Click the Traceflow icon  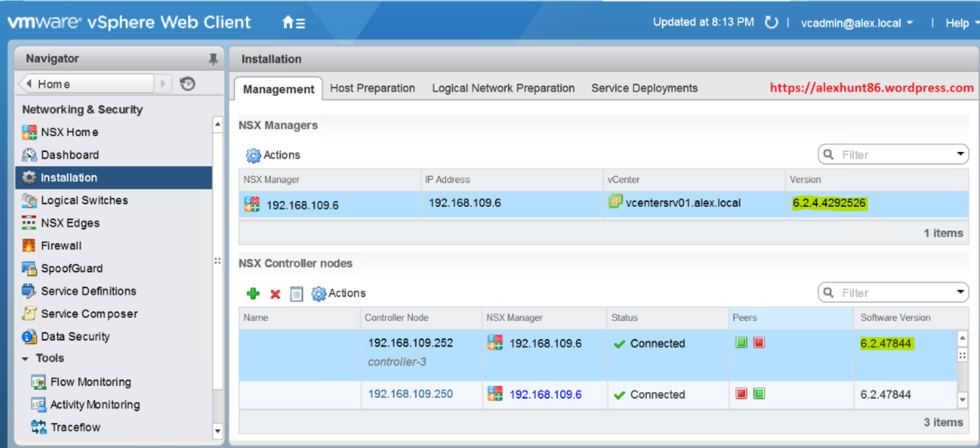(x=38, y=427)
